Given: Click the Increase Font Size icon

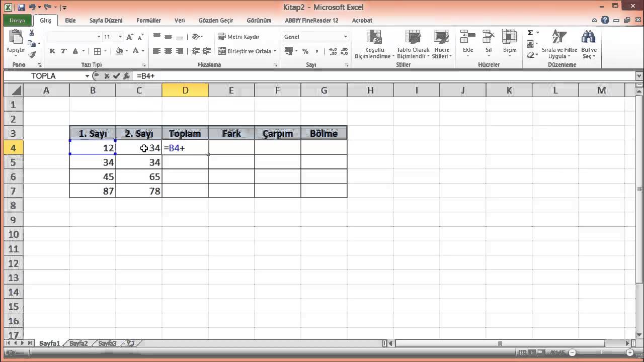Looking at the screenshot, I should coord(130,37).
